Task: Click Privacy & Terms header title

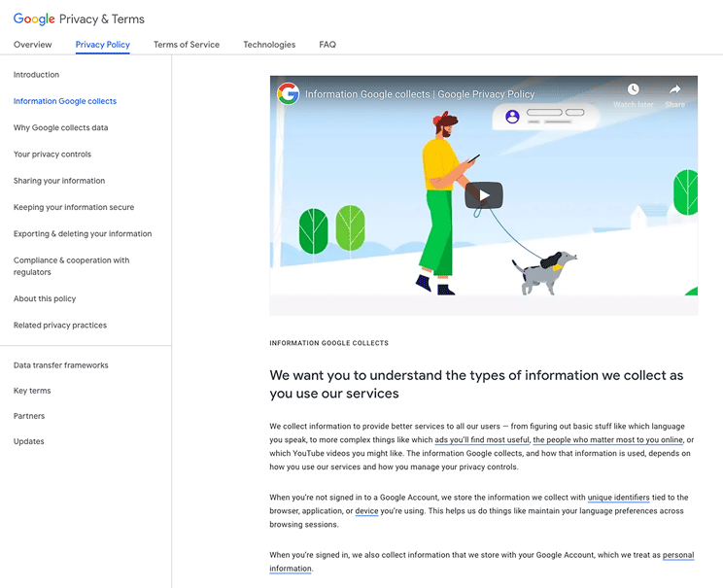Action: [x=102, y=18]
